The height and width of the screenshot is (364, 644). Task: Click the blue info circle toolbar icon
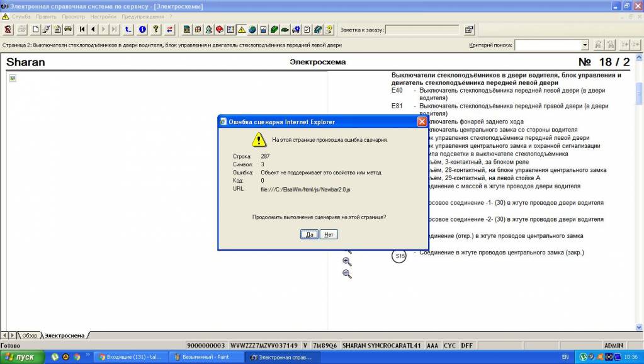click(142, 29)
